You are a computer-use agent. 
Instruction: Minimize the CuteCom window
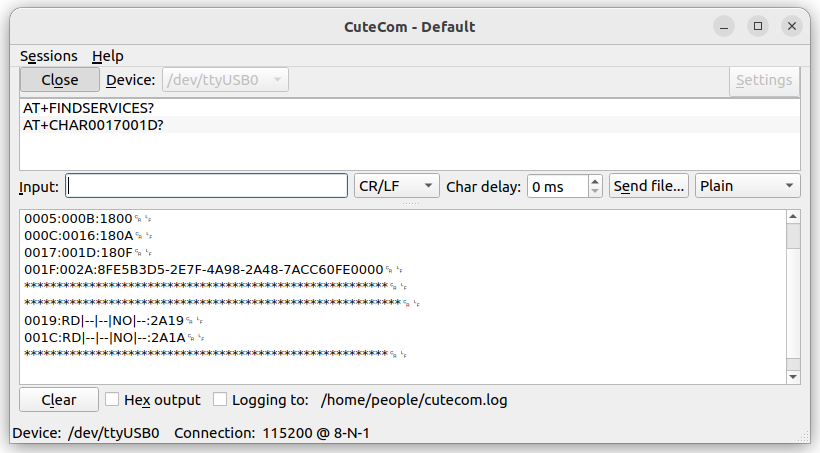pos(724,26)
